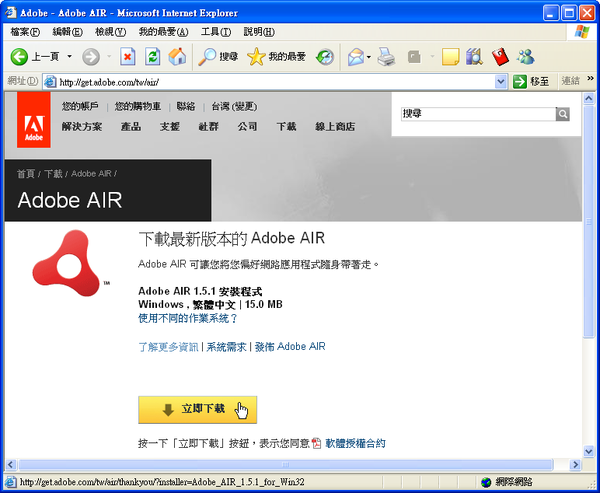Viewport: 600px width, 493px height.
Task: Open the 工具(T) menu
Action: [x=216, y=32]
